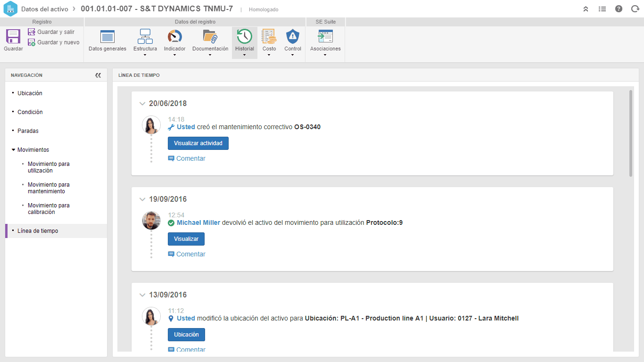Click the user avatar in 13/09/2016 entry

pos(151,316)
